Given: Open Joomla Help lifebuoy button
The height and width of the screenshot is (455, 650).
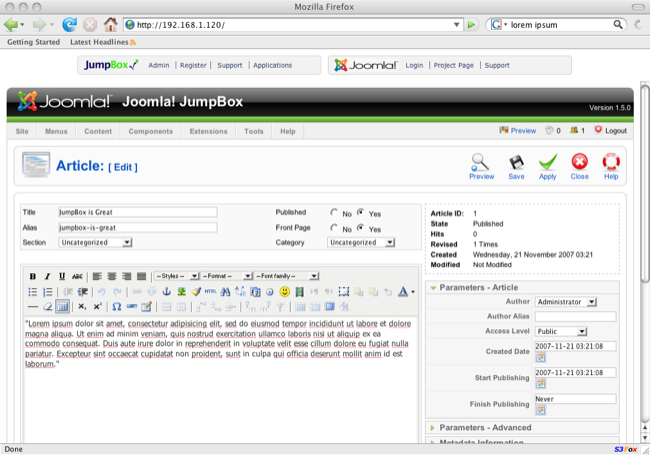Looking at the screenshot, I should 611,167.
